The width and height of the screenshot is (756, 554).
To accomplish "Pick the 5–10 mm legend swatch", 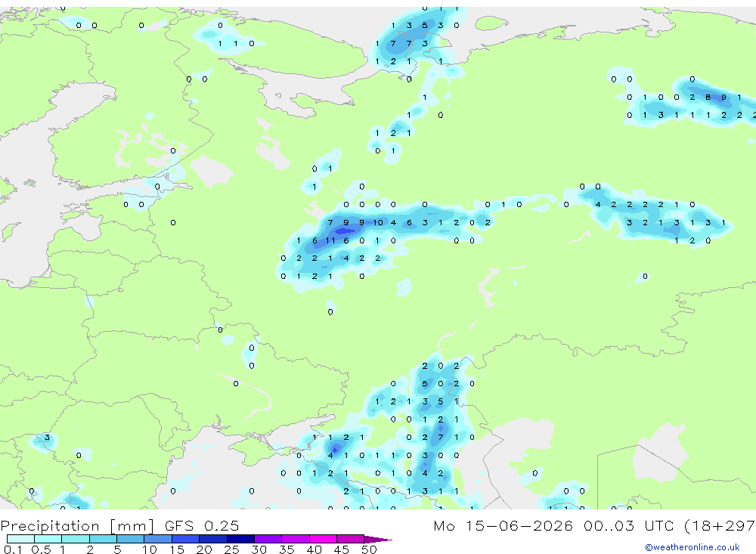I will 130,539.
